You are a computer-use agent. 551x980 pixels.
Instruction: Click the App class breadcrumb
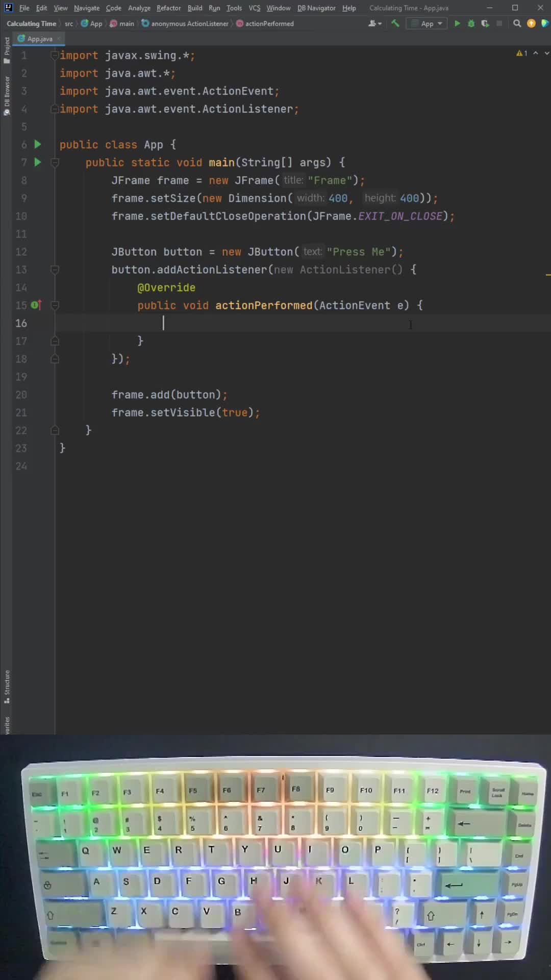tap(92, 23)
